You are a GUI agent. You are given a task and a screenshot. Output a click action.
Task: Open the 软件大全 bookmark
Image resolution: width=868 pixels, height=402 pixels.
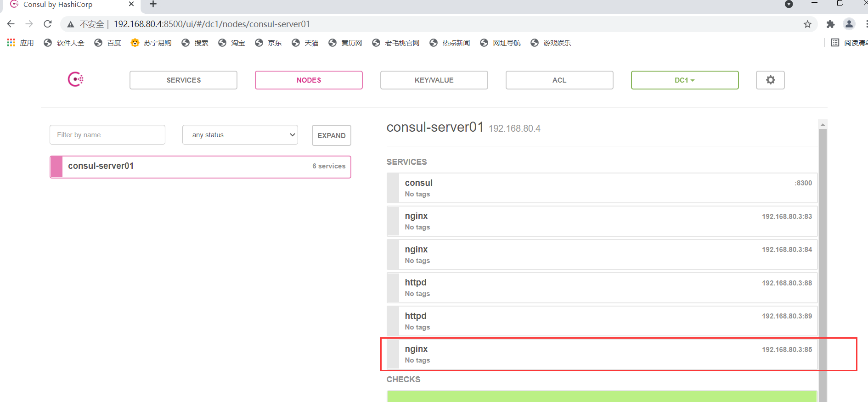click(64, 43)
